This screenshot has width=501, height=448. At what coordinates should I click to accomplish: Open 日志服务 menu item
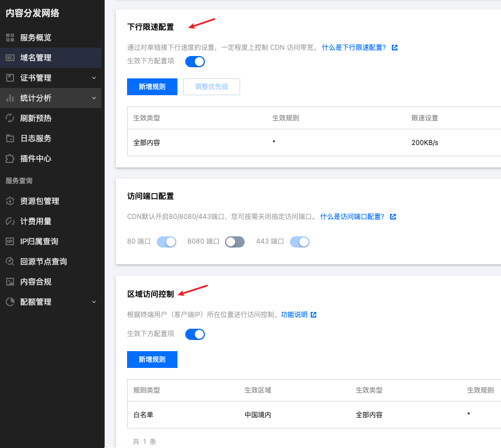50,138
